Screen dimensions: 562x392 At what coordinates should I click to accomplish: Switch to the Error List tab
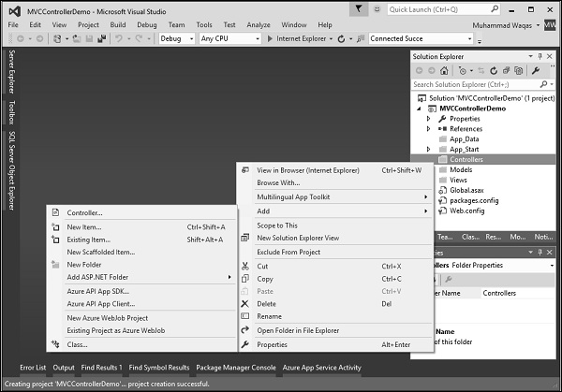point(33,368)
